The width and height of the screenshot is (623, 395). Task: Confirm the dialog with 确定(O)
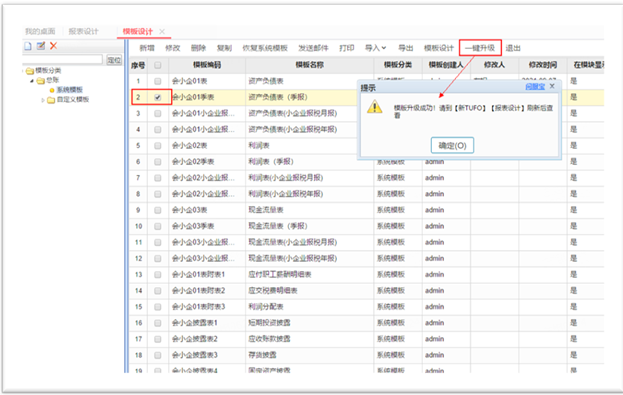(452, 145)
